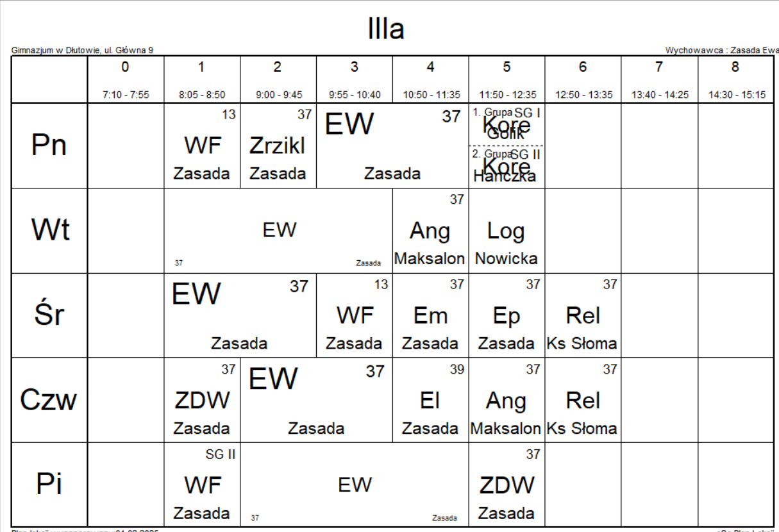The width and height of the screenshot is (779, 532).
Task: Click the IIIa class title
Action: (x=386, y=29)
